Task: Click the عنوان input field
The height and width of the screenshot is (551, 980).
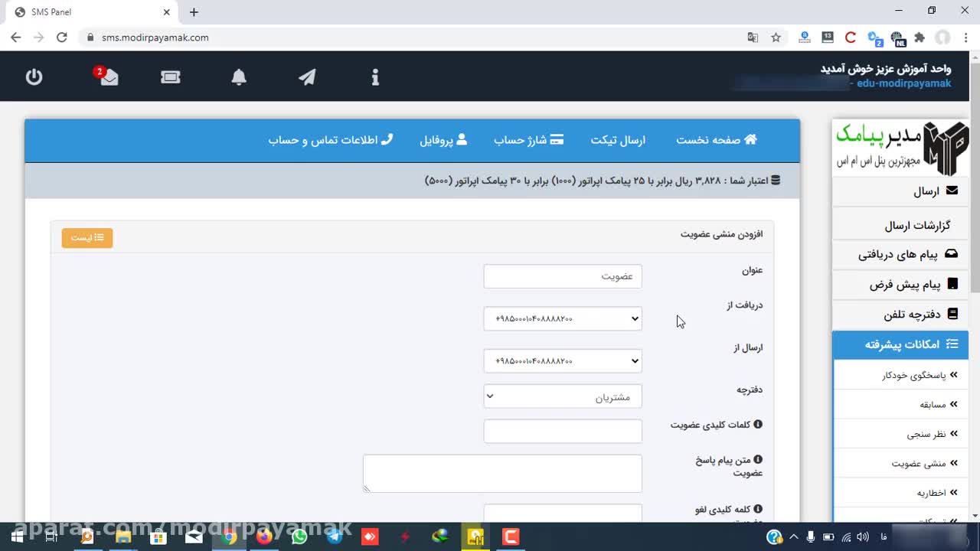Action: click(x=563, y=276)
